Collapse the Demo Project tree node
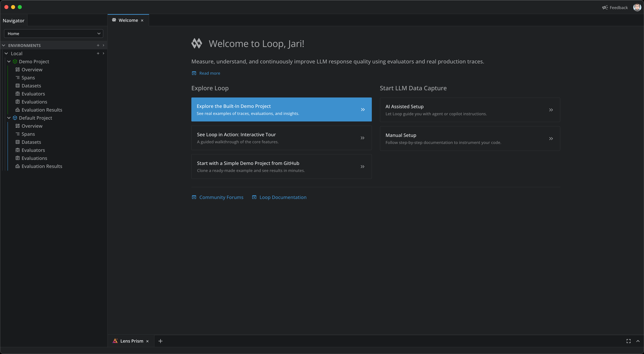Viewport: 644px width, 354px height. point(9,62)
